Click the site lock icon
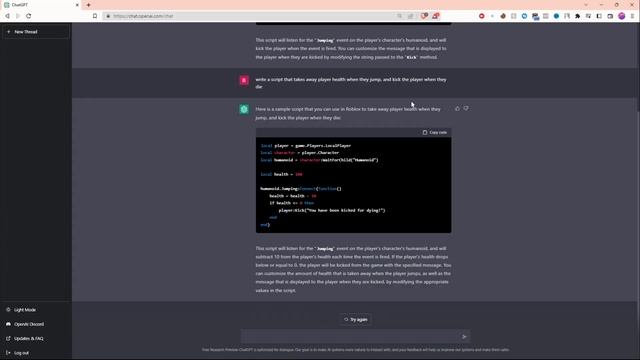The width and height of the screenshot is (640, 360). pyautogui.click(x=108, y=16)
